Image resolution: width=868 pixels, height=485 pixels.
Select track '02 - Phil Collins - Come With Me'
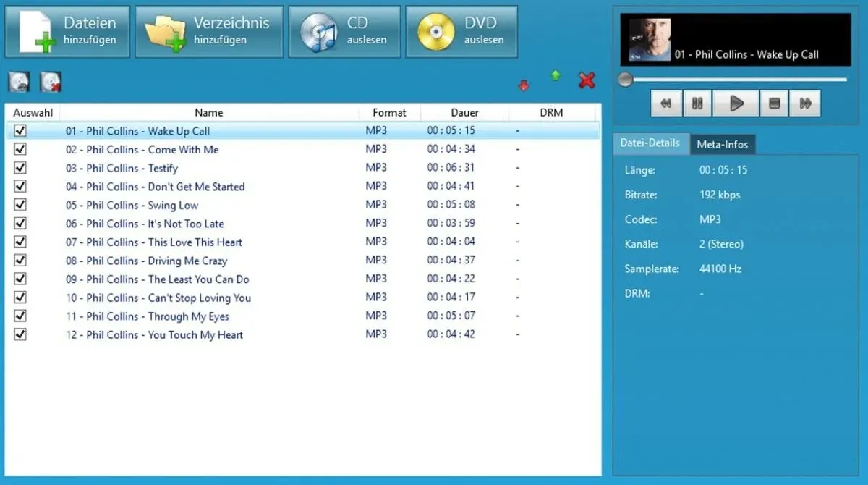click(x=142, y=150)
